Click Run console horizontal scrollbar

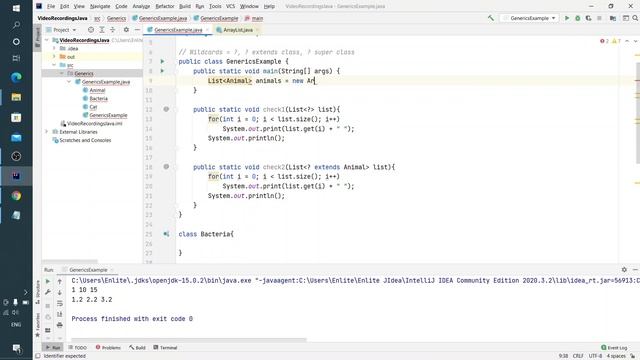pyautogui.click(x=189, y=339)
